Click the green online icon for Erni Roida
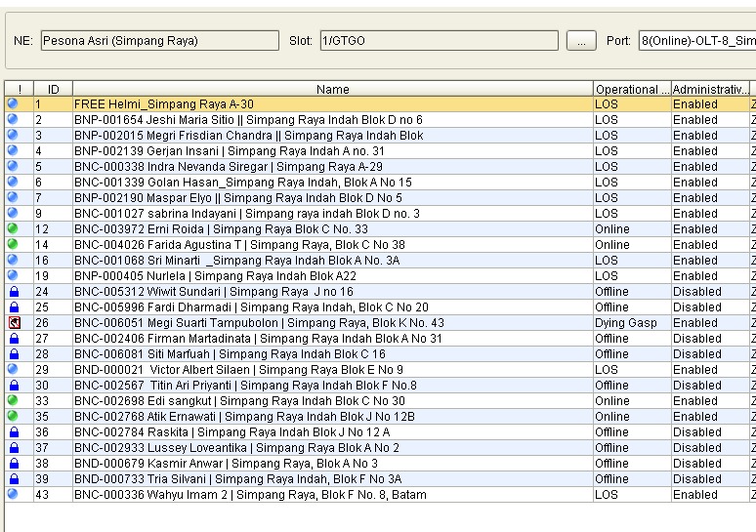 [x=13, y=228]
